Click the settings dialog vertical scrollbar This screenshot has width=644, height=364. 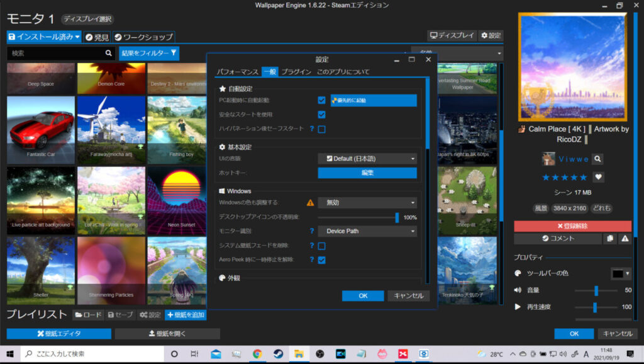tap(428, 181)
